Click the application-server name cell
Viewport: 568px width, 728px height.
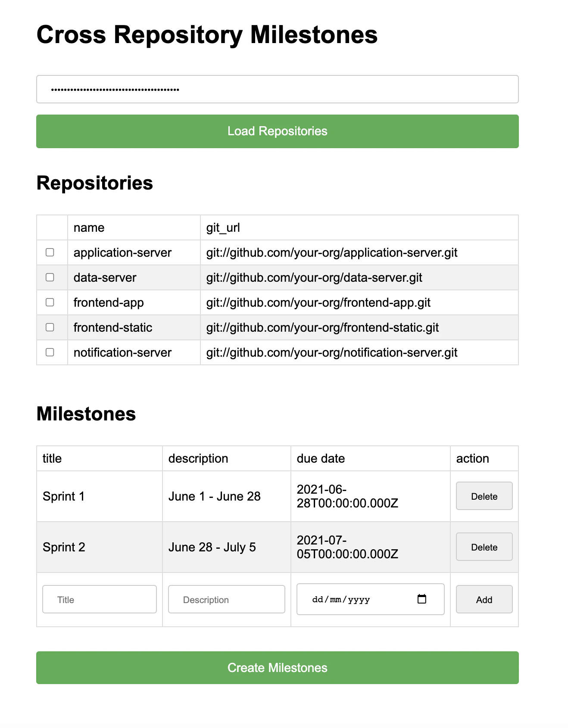click(x=134, y=252)
